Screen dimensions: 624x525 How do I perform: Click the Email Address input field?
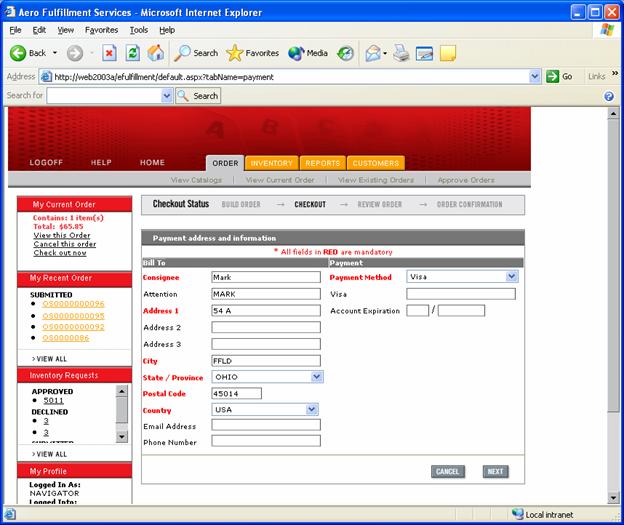(x=266, y=425)
